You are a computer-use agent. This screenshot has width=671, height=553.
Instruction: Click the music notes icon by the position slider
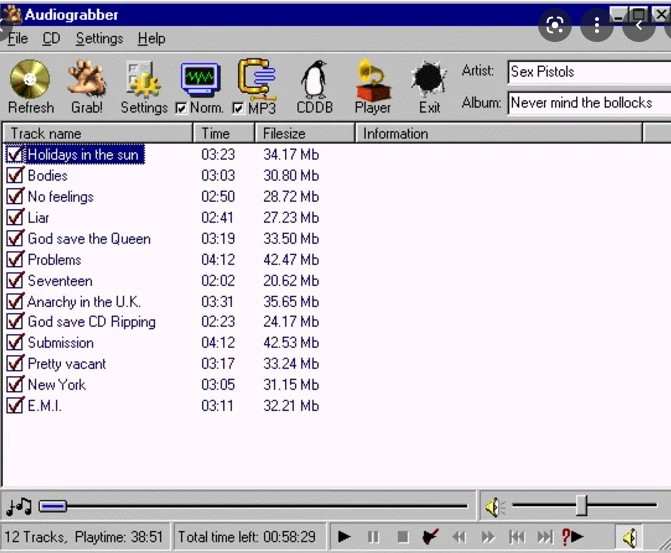[x=19, y=507]
